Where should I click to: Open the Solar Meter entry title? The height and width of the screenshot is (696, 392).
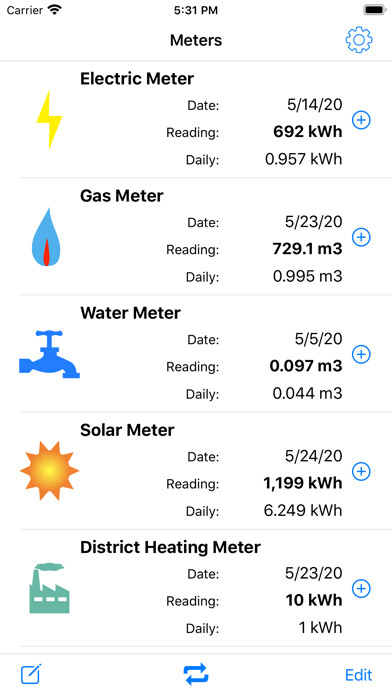pos(127,430)
